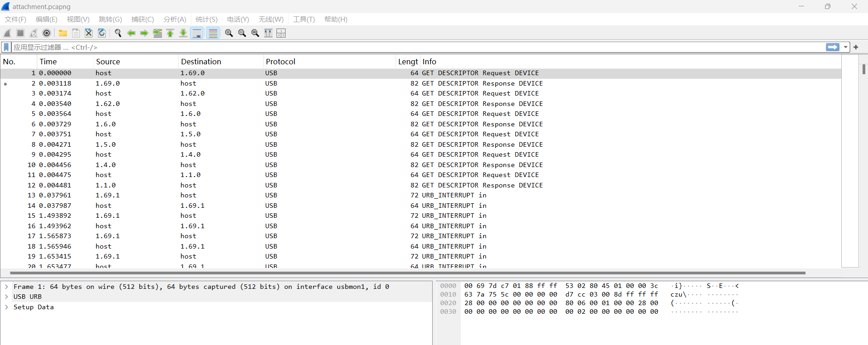This screenshot has width=868, height=345.
Task: Toggle packet list colorization
Action: 213,33
